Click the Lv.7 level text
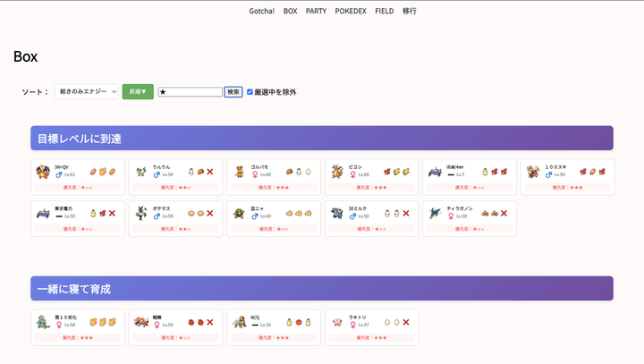The width and height of the screenshot is (644, 364). 461,174
